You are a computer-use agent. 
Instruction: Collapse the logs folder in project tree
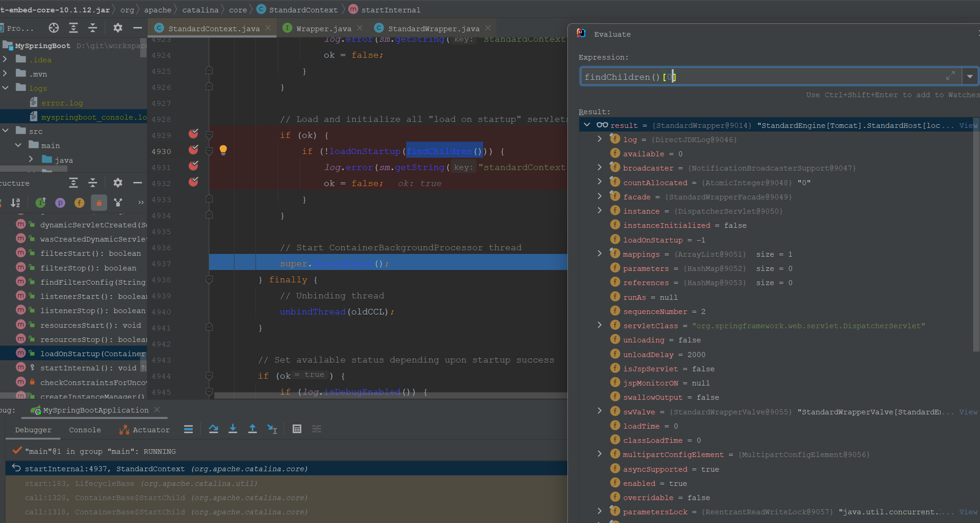[x=5, y=88]
